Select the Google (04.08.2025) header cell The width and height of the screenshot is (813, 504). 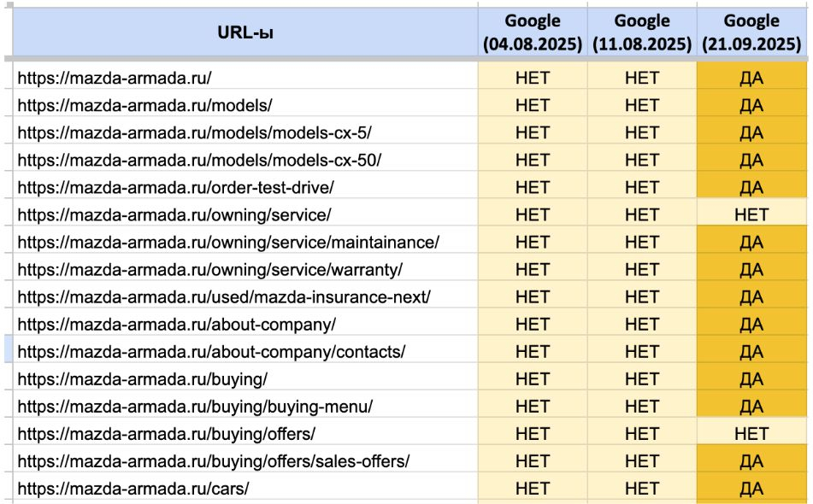[x=532, y=32]
